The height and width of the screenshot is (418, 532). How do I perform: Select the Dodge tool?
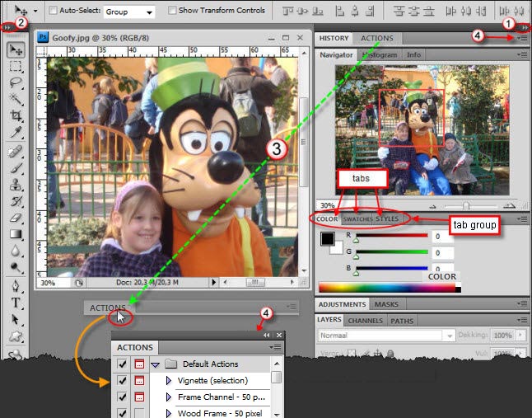coord(16,267)
